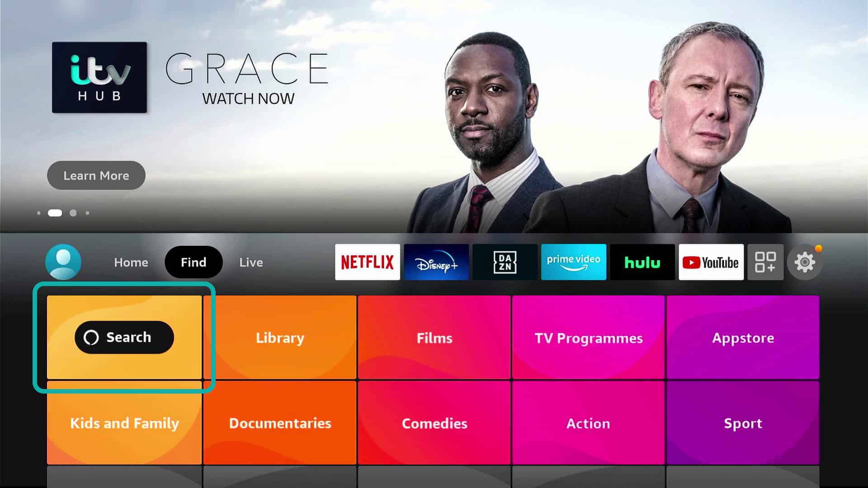The width and height of the screenshot is (868, 488).
Task: Select the grid/apps overview icon
Action: 765,262
